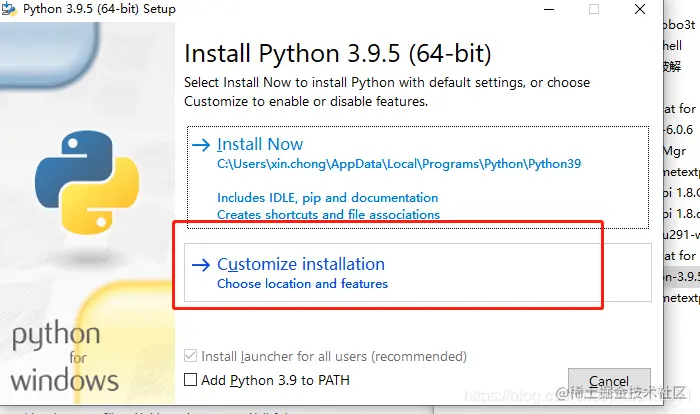Click the greyed-out maximize button

pos(594,9)
